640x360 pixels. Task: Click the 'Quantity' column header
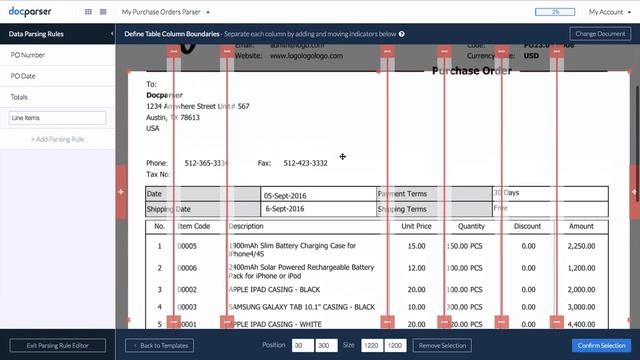[471, 226]
